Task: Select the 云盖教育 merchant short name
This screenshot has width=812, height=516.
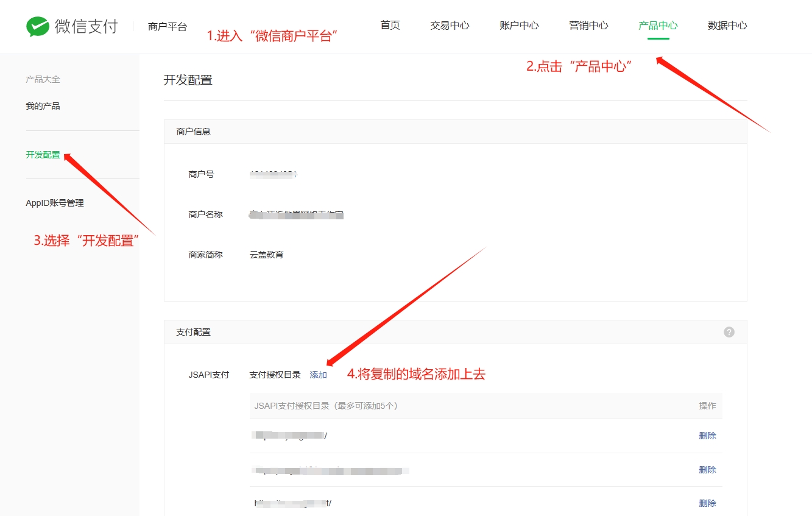Action: [267, 255]
